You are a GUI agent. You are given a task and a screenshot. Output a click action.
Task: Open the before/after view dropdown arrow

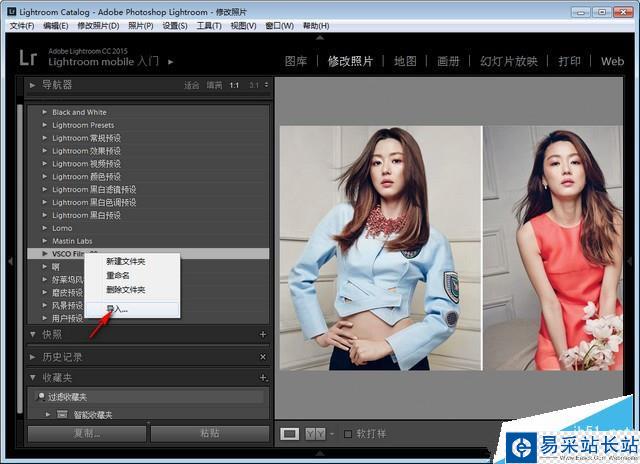(x=331, y=434)
